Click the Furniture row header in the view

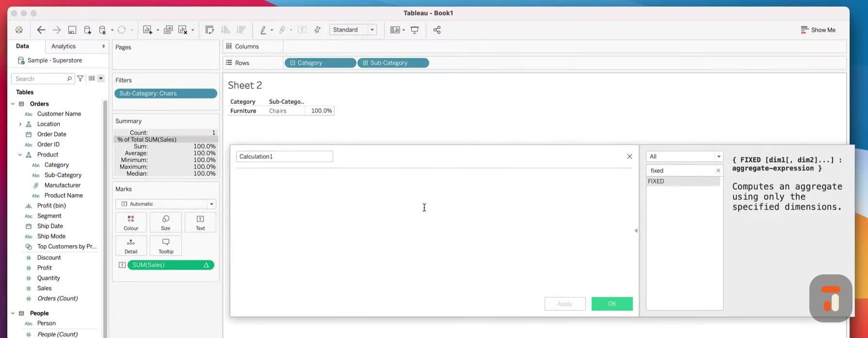click(243, 111)
